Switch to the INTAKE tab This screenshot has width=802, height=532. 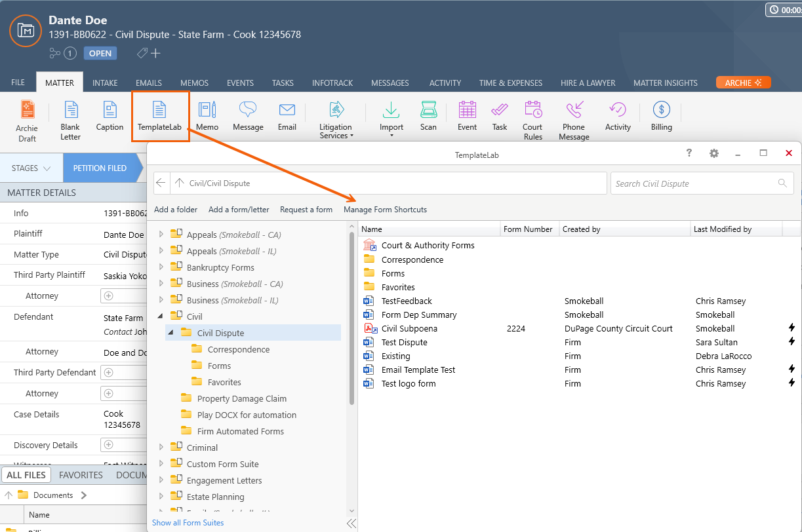(x=105, y=83)
